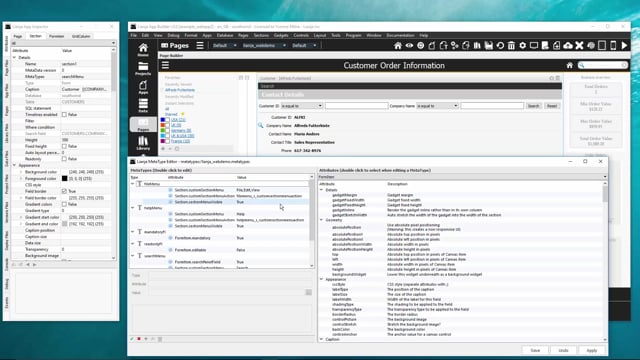Viewport: 640px width, 360px height.
Task: Click the phone preview icon in the toolbar
Action: coord(613,45)
